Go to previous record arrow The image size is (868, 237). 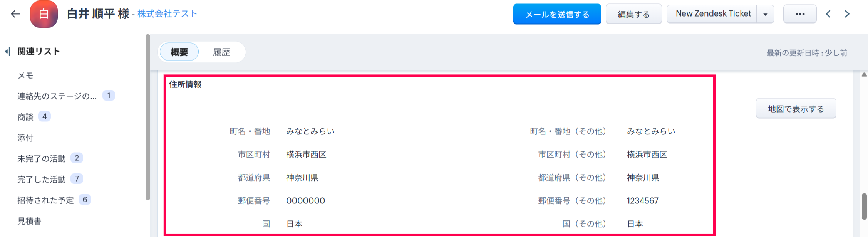click(x=828, y=14)
